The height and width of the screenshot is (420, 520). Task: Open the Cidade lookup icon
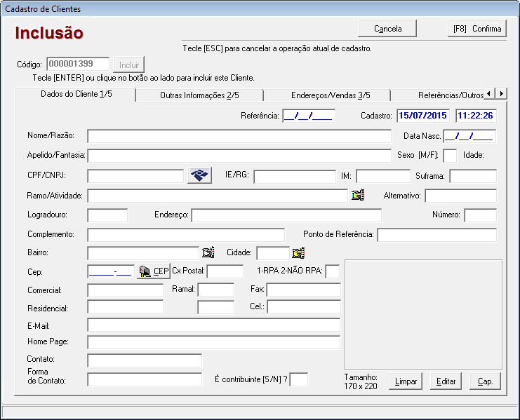[298, 252]
